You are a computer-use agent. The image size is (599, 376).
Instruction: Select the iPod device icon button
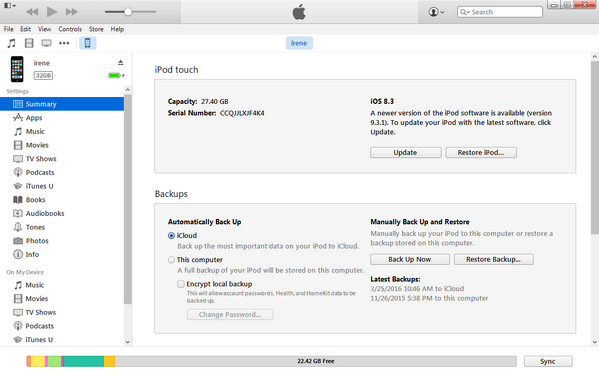click(x=87, y=43)
